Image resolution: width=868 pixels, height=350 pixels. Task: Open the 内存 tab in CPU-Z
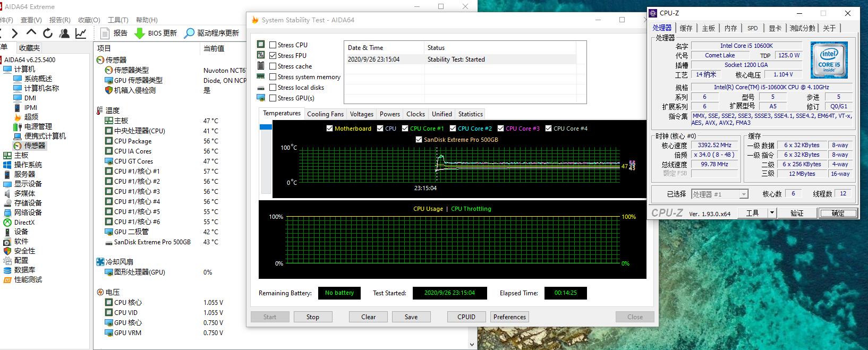tap(731, 28)
